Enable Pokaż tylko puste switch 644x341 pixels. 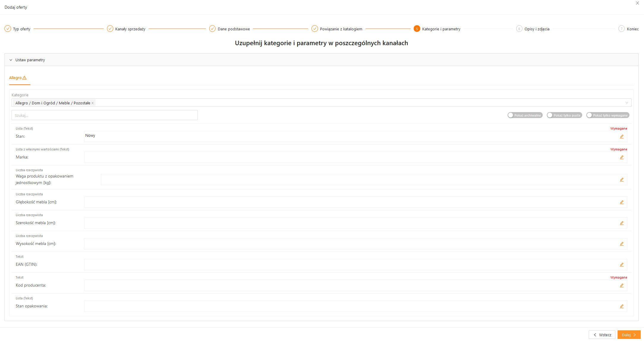564,115
